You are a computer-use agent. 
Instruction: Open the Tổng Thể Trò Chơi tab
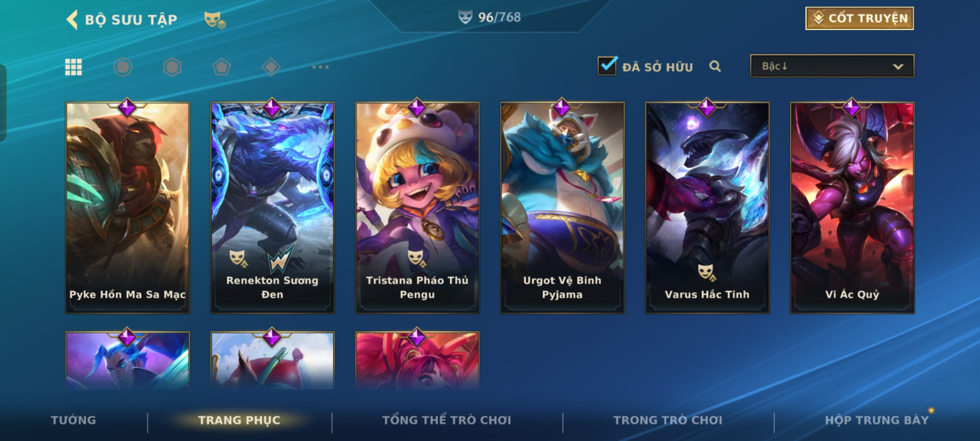(x=447, y=420)
